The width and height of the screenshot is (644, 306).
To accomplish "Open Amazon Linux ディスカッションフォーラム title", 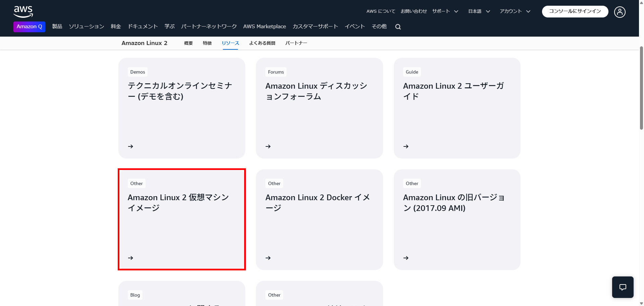I will [x=316, y=91].
